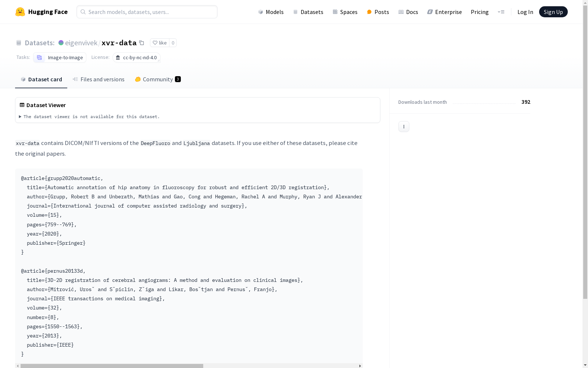Like the xvr-data dataset

point(159,43)
